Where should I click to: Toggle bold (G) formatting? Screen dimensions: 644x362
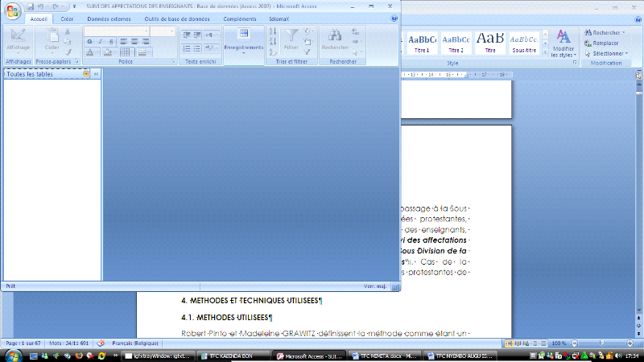[x=89, y=42]
